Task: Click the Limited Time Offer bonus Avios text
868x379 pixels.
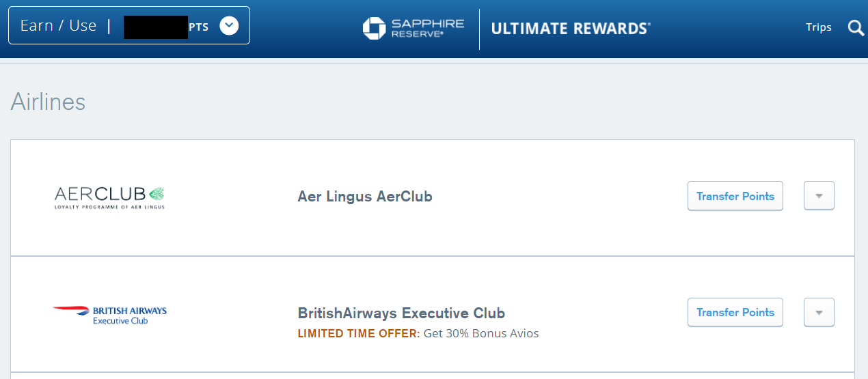Action: tap(418, 334)
